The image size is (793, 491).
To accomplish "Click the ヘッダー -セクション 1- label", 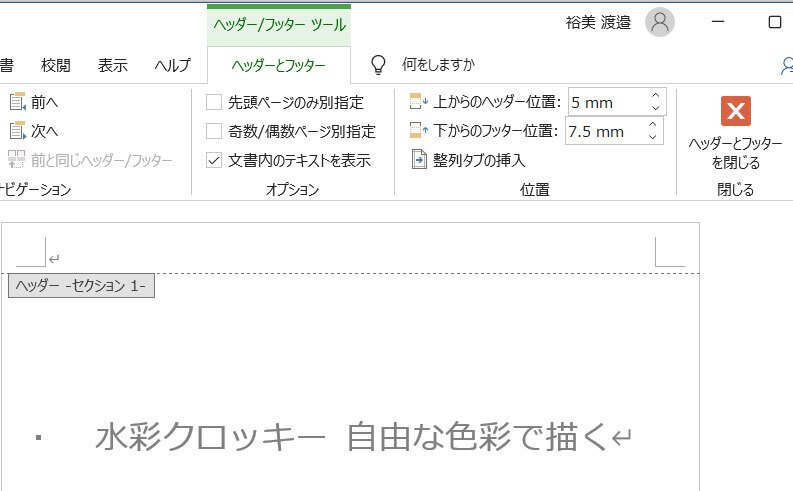I will (81, 286).
